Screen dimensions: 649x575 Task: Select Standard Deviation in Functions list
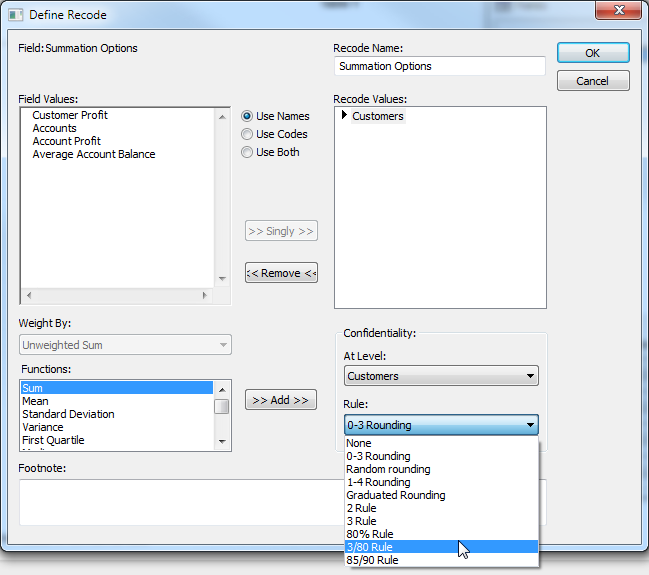click(x=68, y=414)
